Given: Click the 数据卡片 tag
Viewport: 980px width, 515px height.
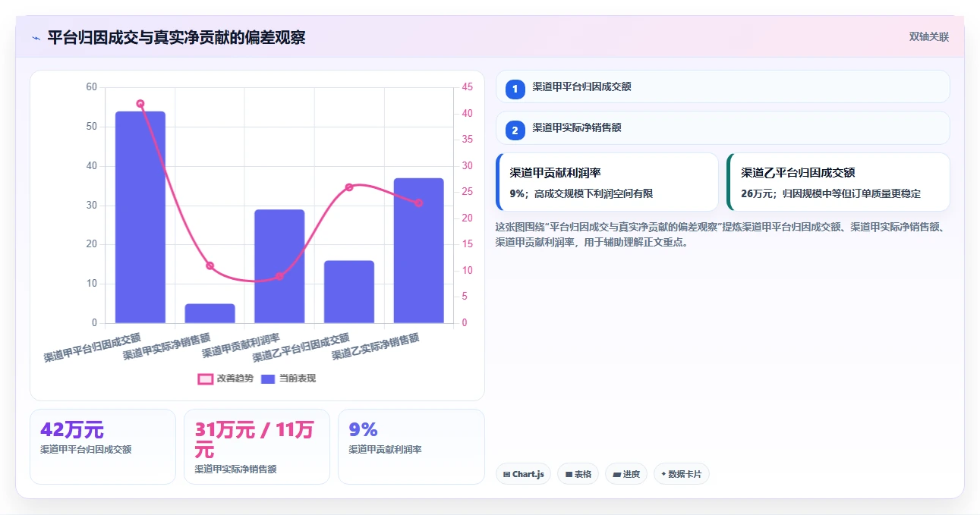Looking at the screenshot, I should tap(681, 474).
